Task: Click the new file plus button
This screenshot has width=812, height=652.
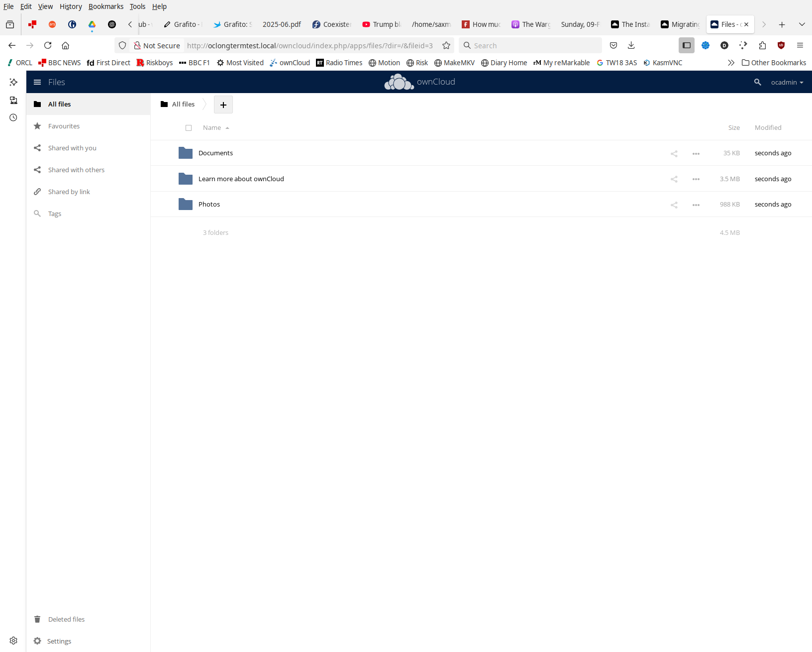Action: 223,105
